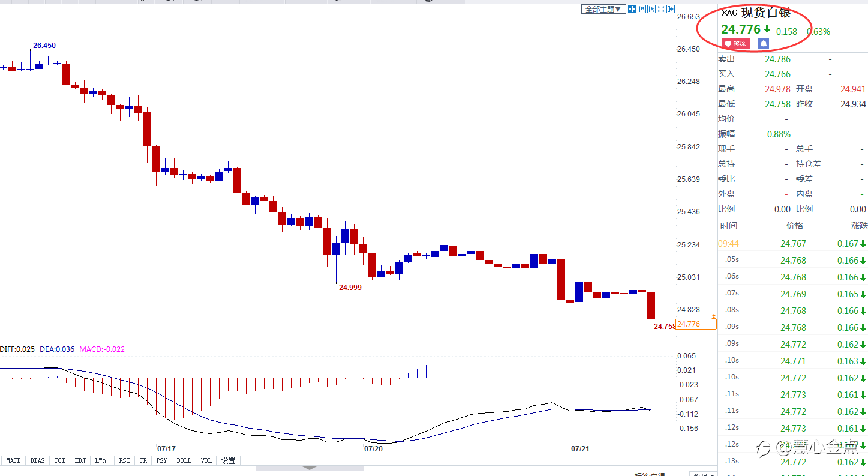Switch to the RSI indicator tab
868x476 pixels.
pos(124,460)
